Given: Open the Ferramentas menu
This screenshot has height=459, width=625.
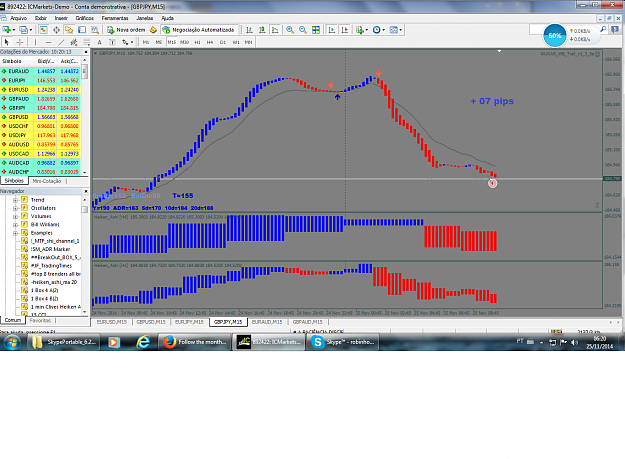Looking at the screenshot, I should pos(115,18).
